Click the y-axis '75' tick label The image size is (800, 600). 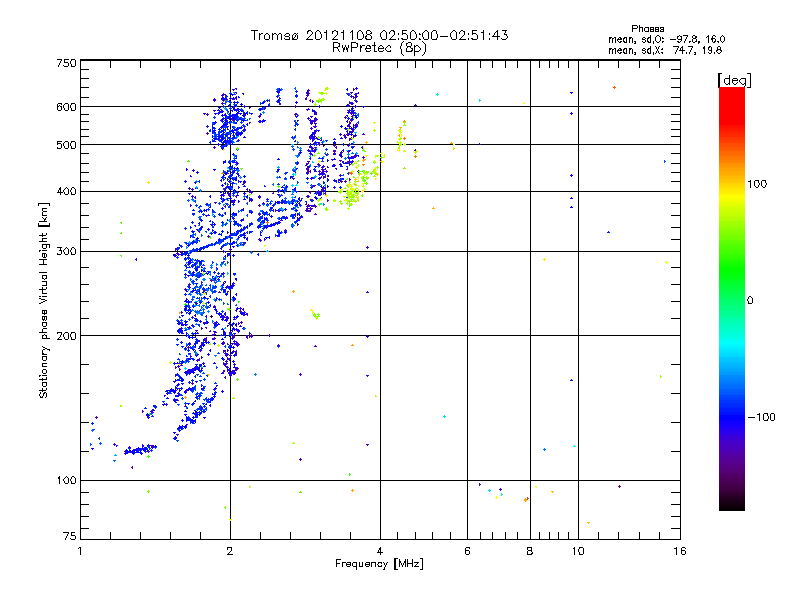70,536
